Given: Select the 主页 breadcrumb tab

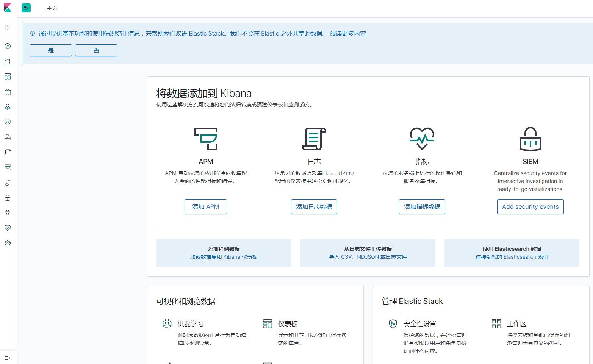Looking at the screenshot, I should (52, 8).
